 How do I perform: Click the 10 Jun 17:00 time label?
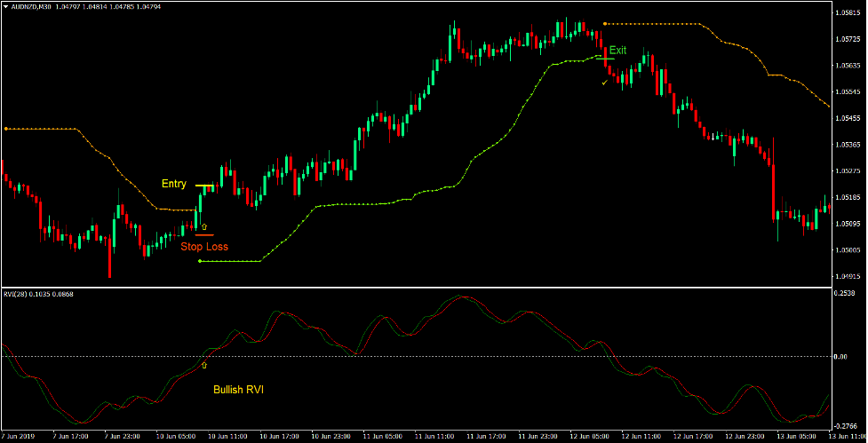pyautogui.click(x=280, y=437)
